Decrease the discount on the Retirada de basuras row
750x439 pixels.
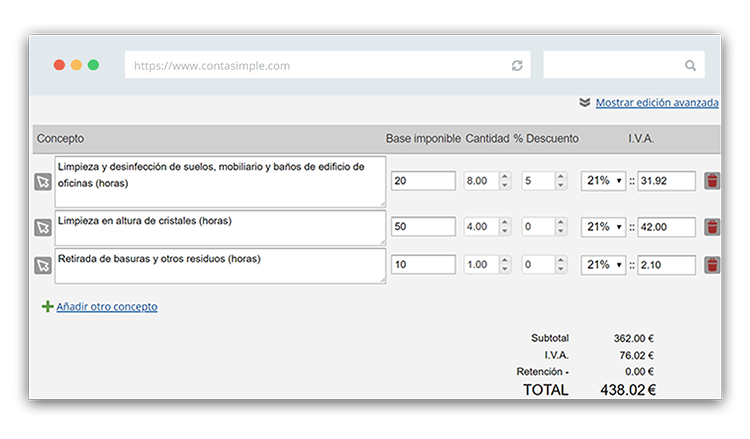click(x=561, y=269)
